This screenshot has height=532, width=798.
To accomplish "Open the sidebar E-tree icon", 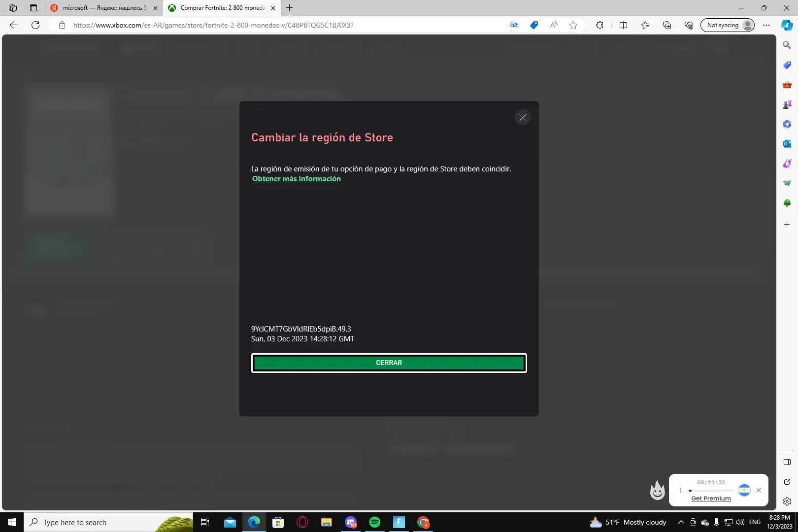I will (787, 203).
